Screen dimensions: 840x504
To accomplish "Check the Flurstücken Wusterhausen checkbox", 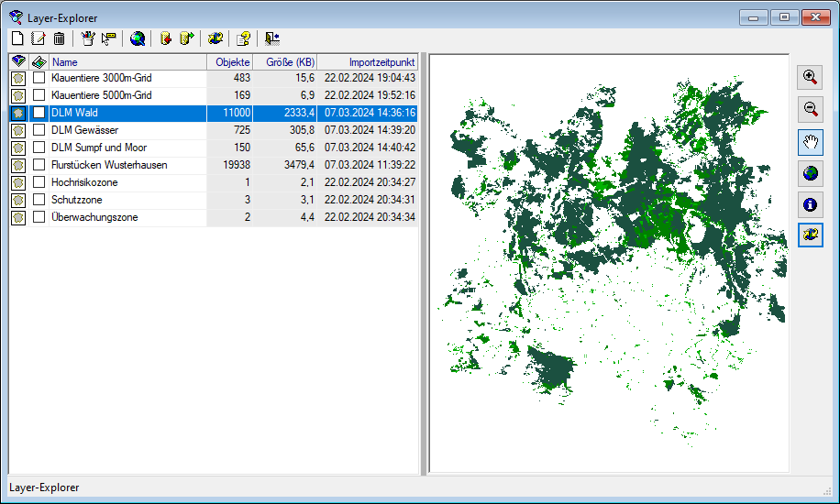I will pyautogui.click(x=39, y=164).
